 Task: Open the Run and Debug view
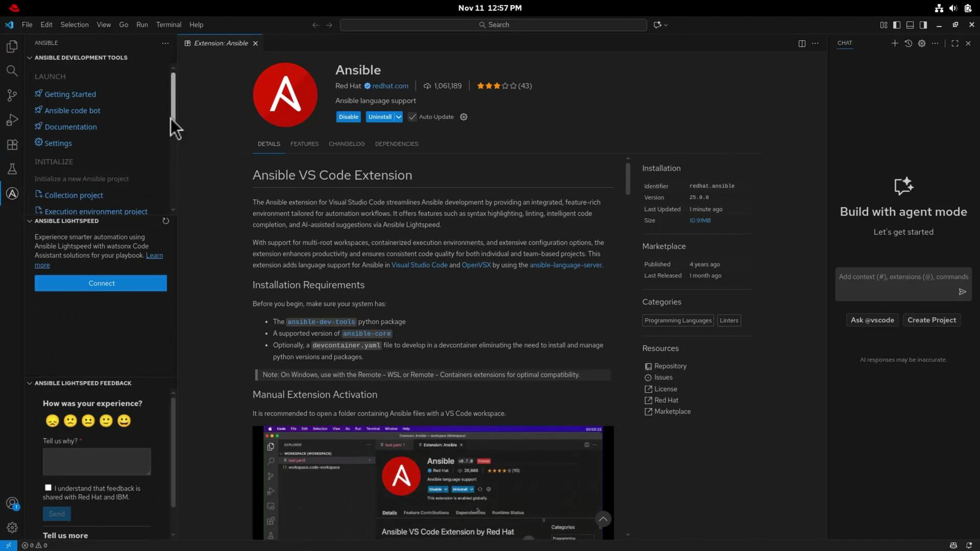coord(12,120)
